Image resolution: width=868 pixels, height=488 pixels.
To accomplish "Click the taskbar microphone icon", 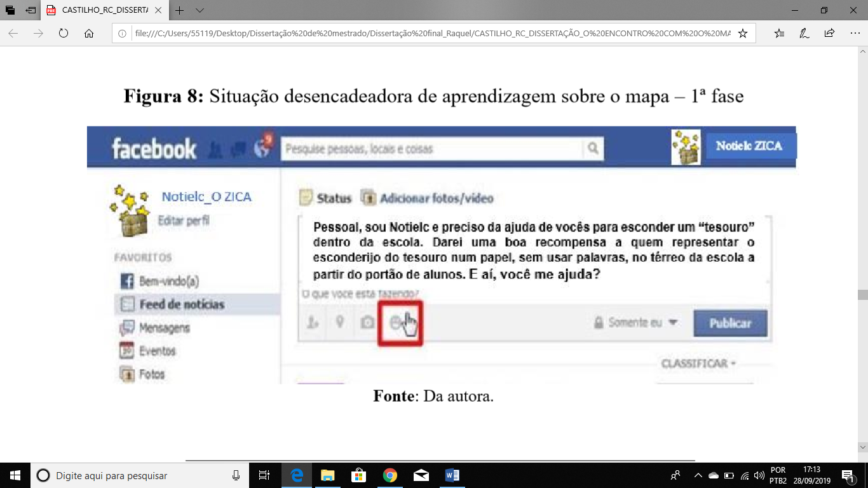I will 236,475.
